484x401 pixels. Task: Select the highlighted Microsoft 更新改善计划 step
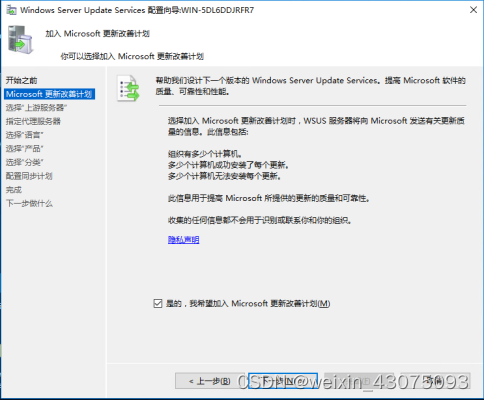click(x=49, y=94)
